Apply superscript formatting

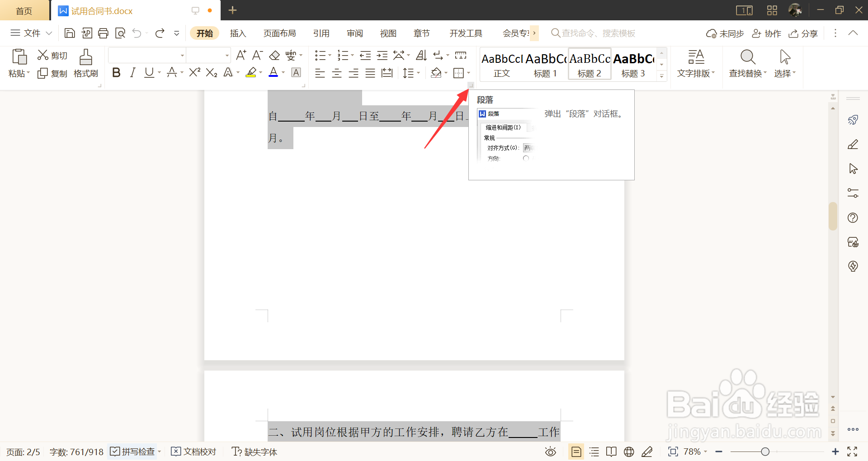(x=195, y=72)
